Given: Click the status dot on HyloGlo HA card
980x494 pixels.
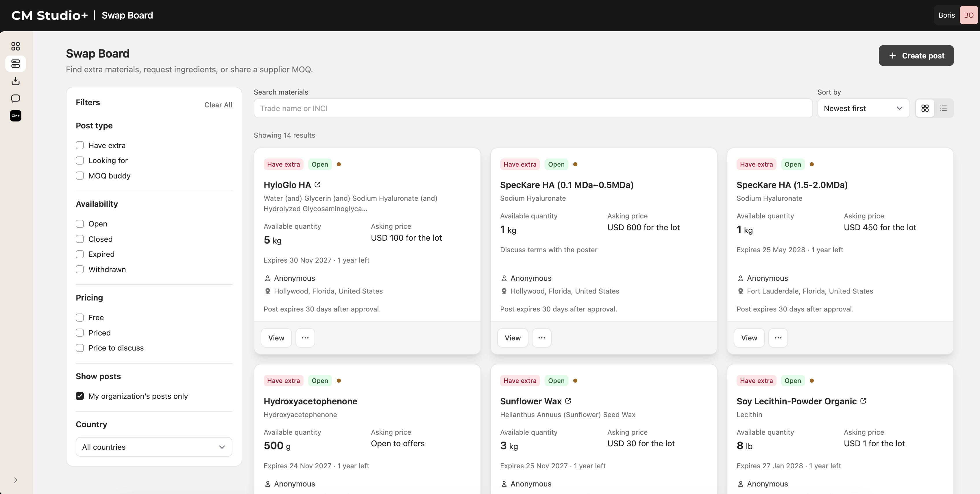Looking at the screenshot, I should click(339, 164).
